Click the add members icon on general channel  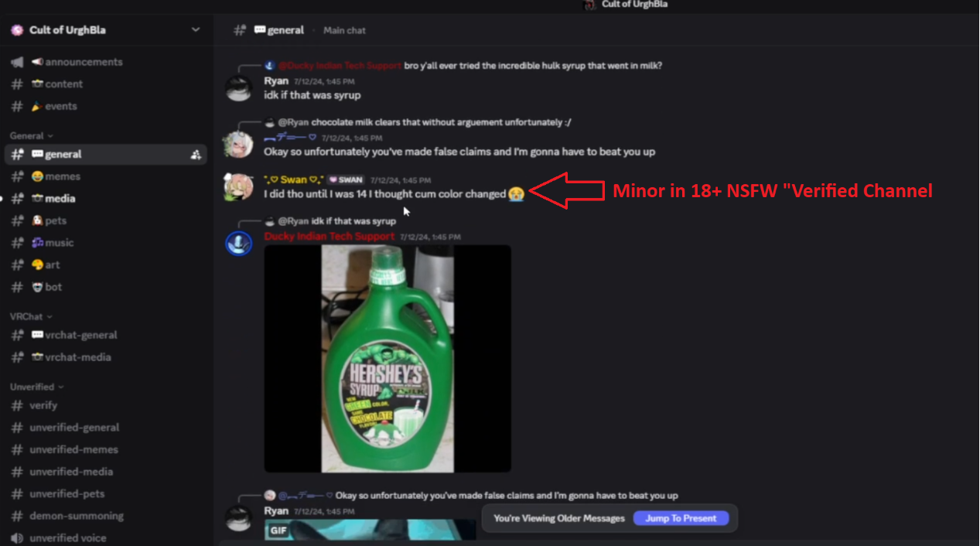pos(196,155)
